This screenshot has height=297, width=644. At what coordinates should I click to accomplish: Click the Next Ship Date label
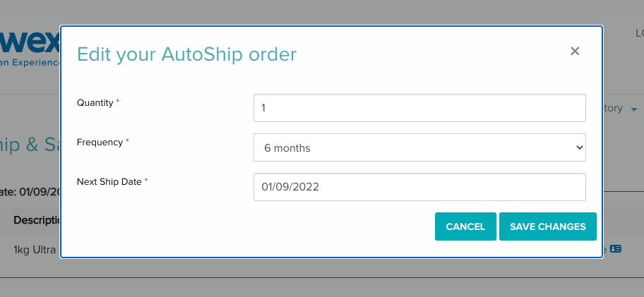tap(109, 182)
